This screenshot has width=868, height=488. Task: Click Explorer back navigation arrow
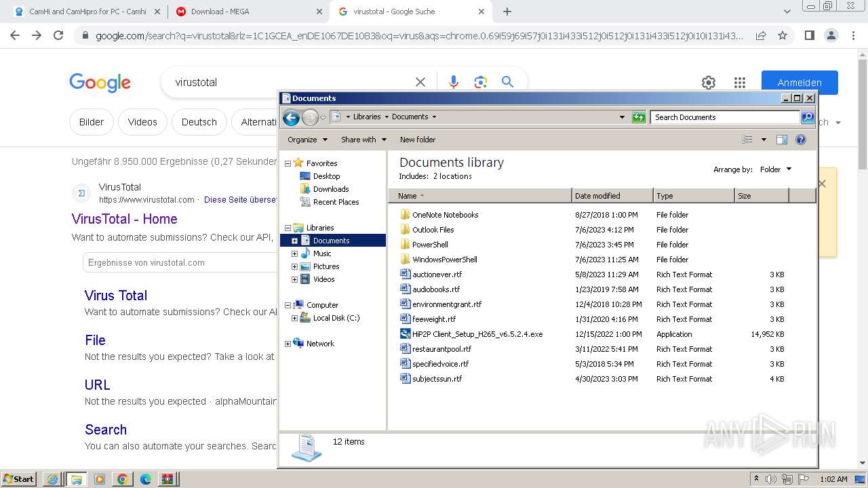tap(291, 118)
